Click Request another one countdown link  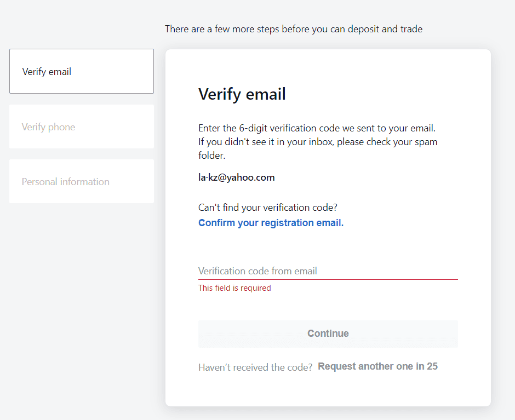pos(377,366)
